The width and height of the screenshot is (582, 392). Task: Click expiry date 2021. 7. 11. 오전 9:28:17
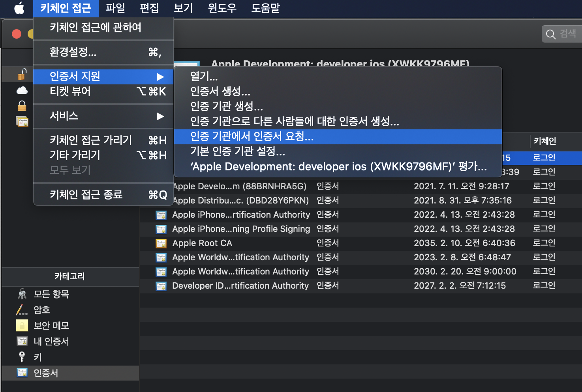tap(462, 187)
